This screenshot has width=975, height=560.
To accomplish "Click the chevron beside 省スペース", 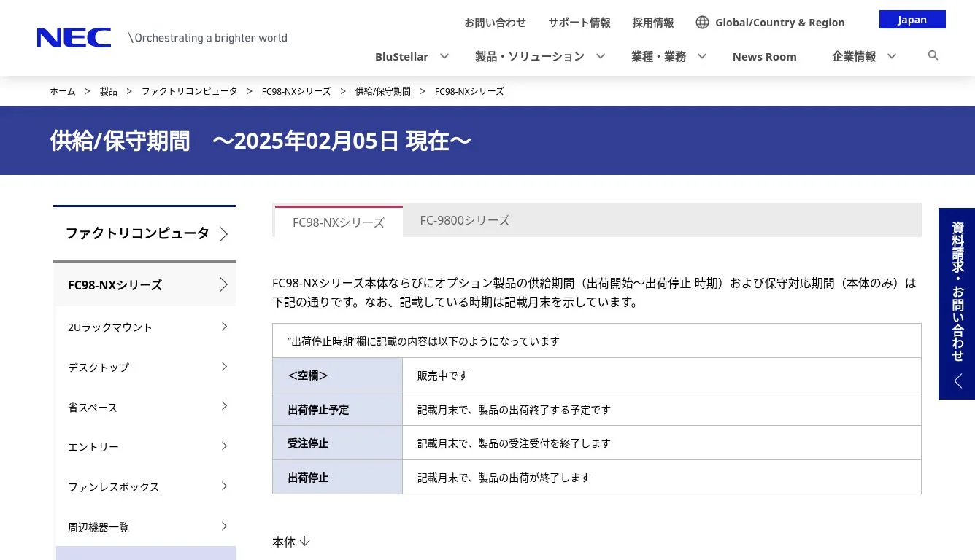I will (x=225, y=406).
